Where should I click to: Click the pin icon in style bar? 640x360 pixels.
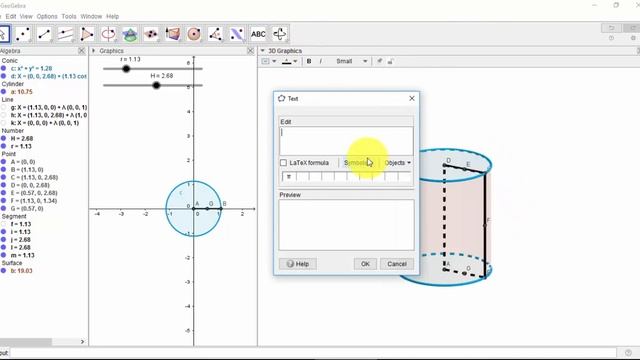point(379,61)
